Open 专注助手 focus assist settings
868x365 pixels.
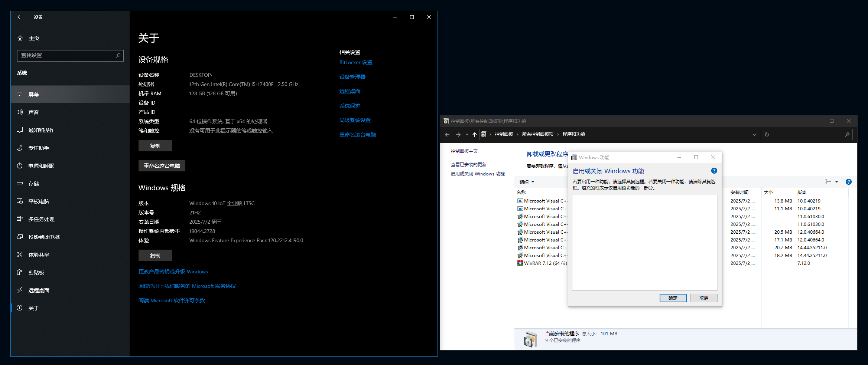[70, 148]
